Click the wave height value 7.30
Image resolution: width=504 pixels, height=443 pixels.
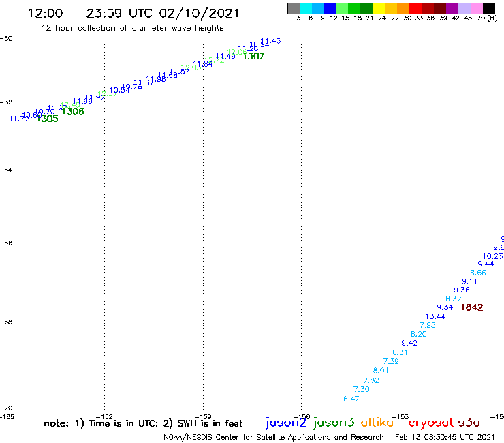pyautogui.click(x=361, y=389)
